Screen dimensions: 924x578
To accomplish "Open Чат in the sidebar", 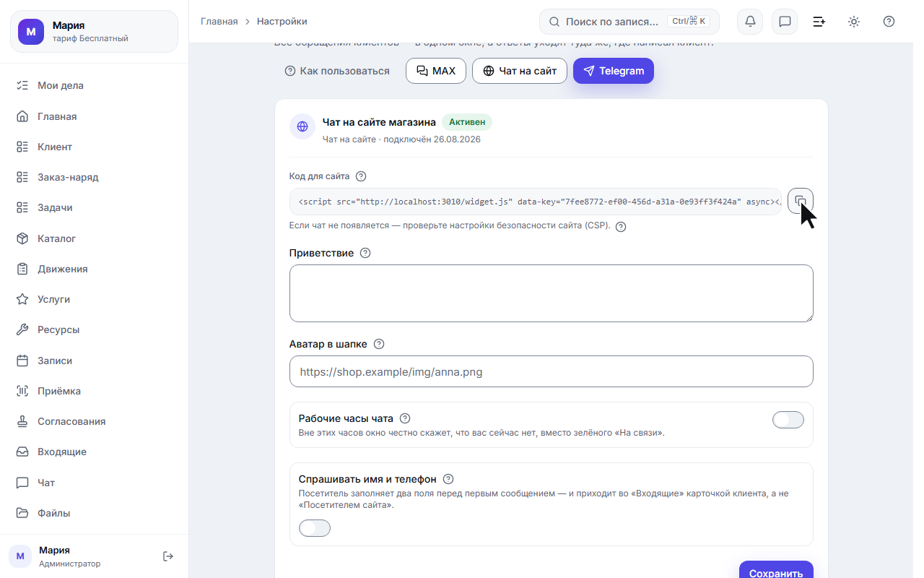I will (x=94, y=483).
